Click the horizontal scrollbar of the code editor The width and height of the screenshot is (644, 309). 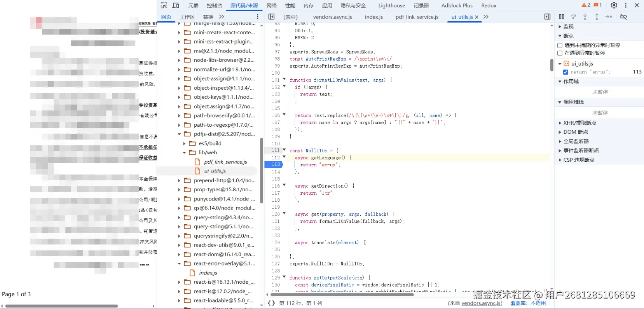pos(342,295)
